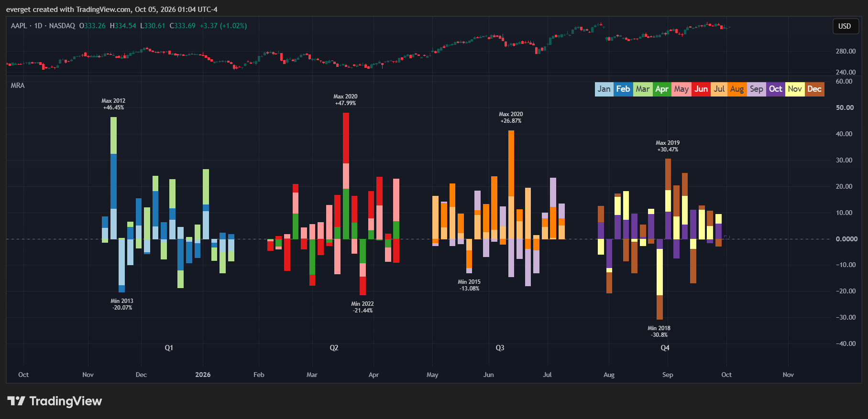868x419 pixels.
Task: Select the lavender Sep legend box
Action: click(756, 89)
